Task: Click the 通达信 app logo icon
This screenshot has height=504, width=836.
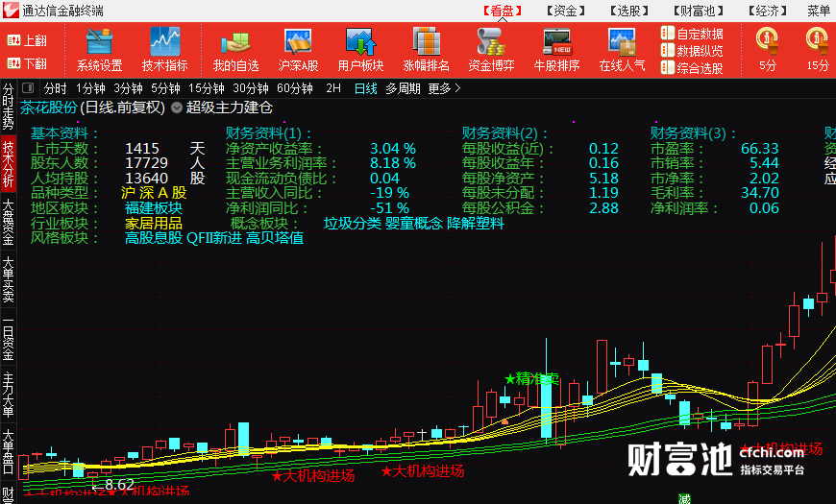Action: 11,11
